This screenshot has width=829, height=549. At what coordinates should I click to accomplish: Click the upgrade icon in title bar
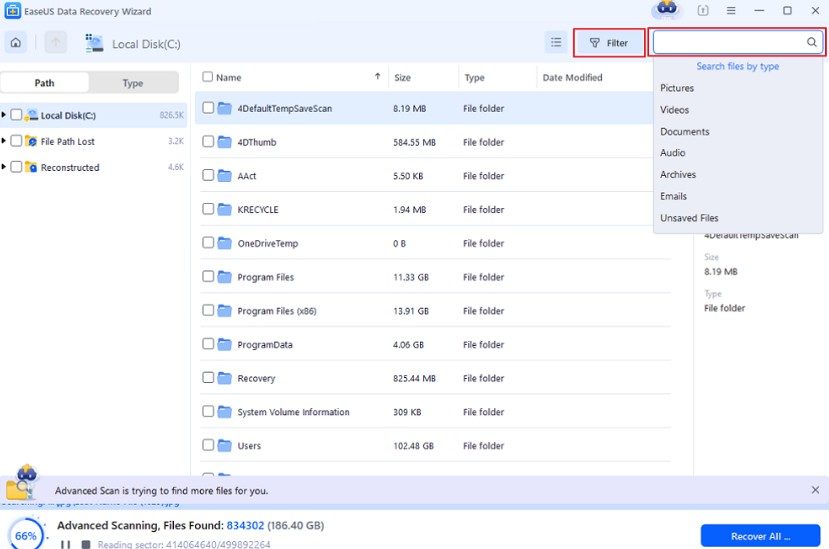[x=703, y=11]
